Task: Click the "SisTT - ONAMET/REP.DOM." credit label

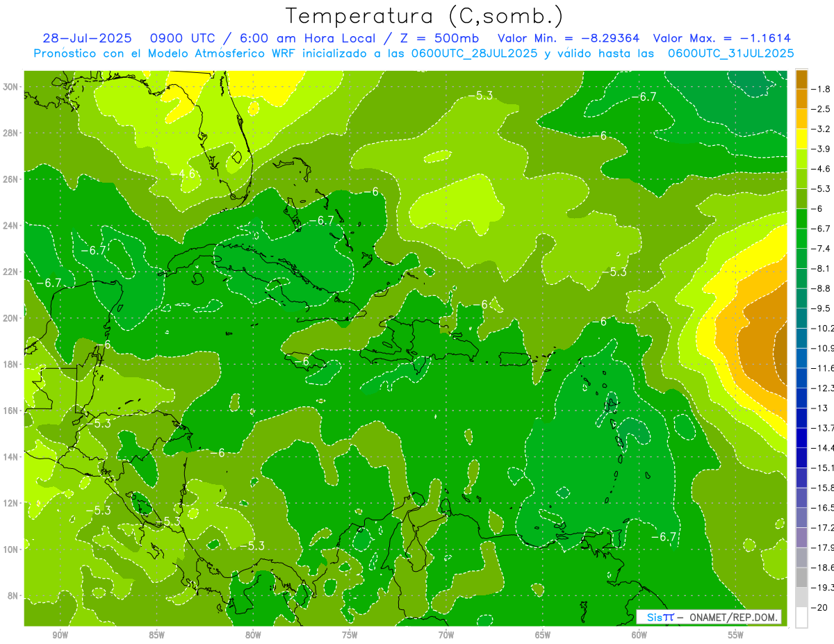Action: tap(708, 617)
